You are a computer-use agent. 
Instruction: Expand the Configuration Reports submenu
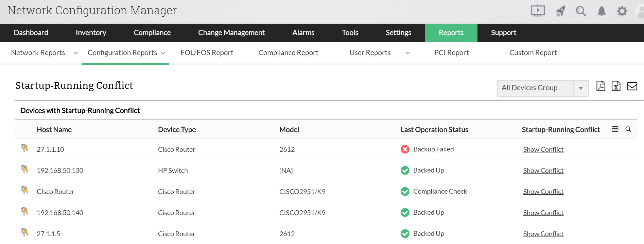pyautogui.click(x=163, y=53)
